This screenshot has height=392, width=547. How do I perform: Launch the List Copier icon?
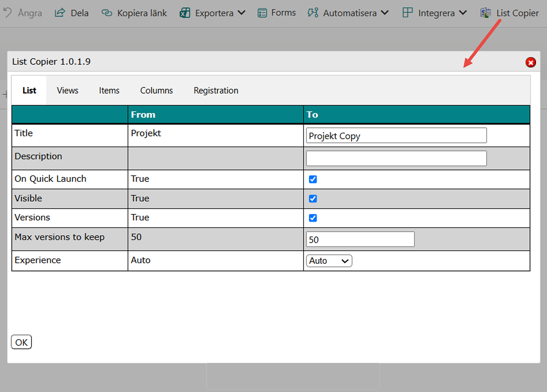point(485,13)
